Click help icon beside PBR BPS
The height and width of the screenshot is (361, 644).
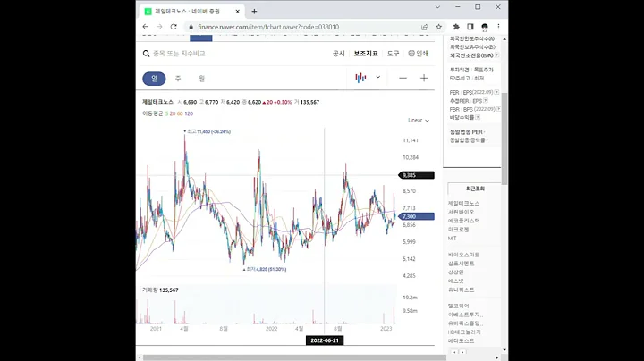498,109
